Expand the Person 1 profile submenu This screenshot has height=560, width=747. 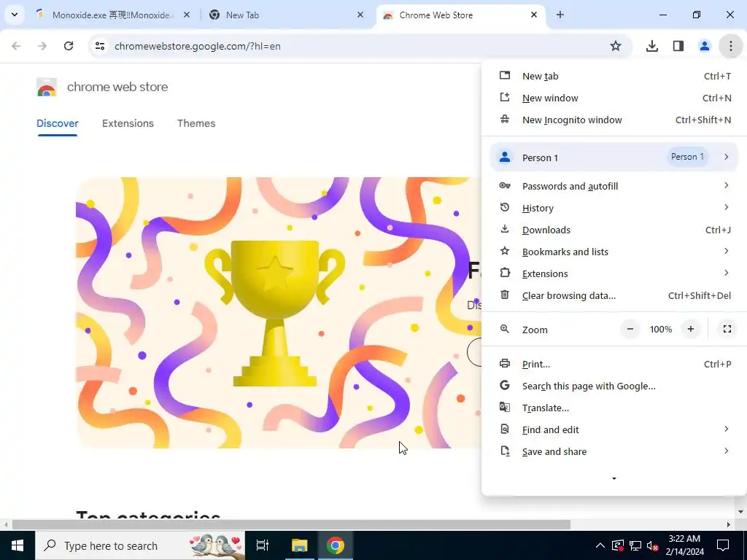614,157
